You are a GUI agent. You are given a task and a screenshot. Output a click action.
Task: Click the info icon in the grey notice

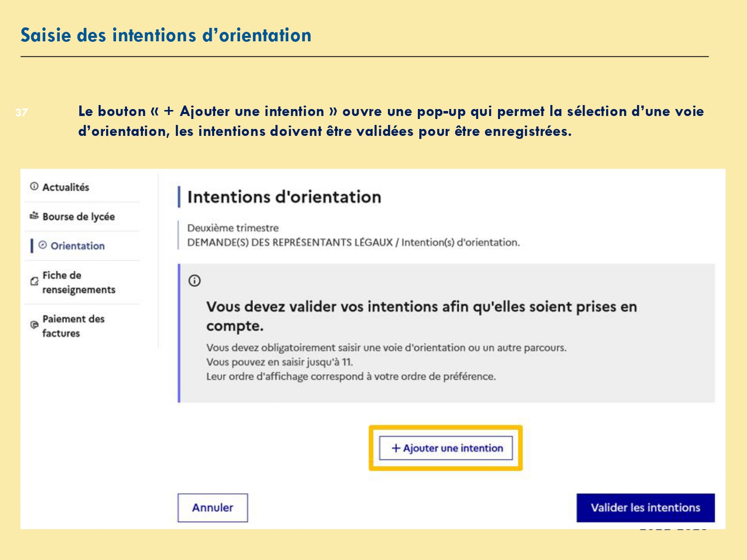194,281
